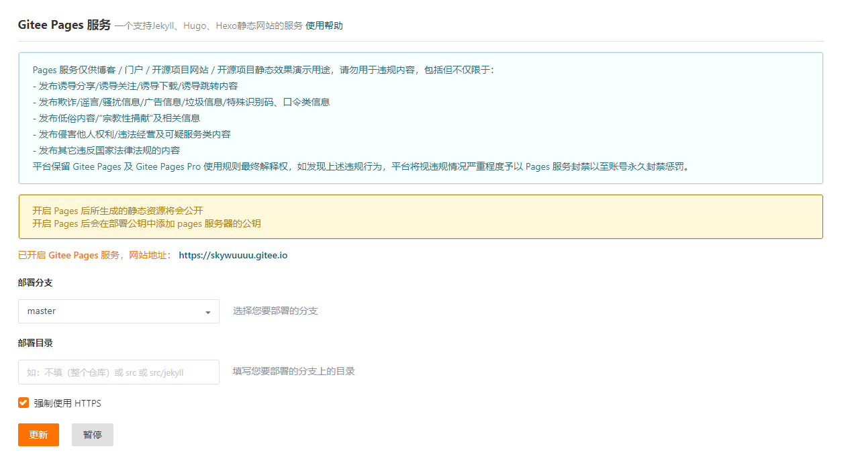This screenshot has height=465, width=868.
Task: Click the line about adding pages 服务器的公钥
Action: click(x=146, y=223)
